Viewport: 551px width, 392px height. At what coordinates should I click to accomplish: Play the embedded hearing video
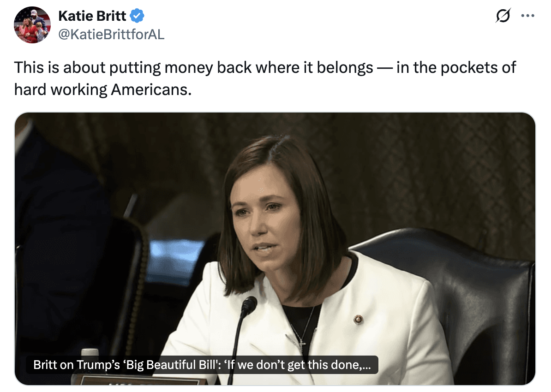click(x=275, y=248)
